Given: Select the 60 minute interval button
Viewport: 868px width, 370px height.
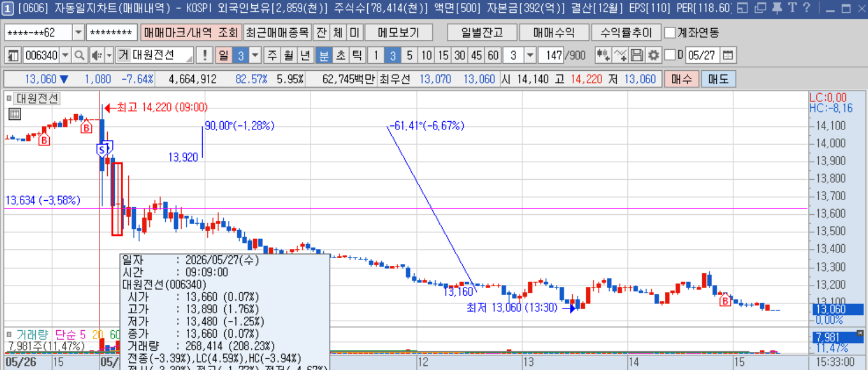Looking at the screenshot, I should tap(493, 56).
